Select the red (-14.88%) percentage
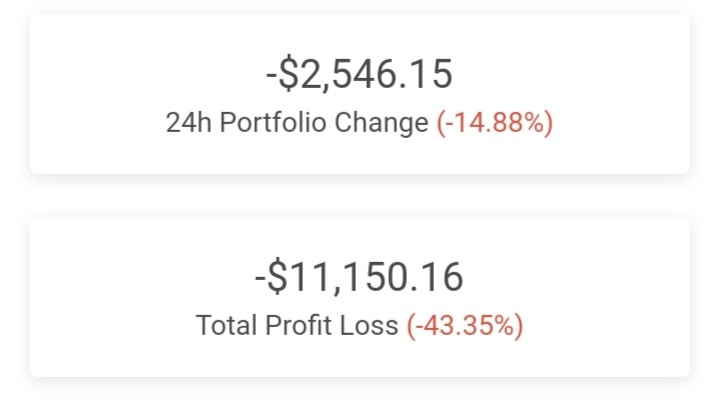This screenshot has height=402, width=719. [495, 123]
